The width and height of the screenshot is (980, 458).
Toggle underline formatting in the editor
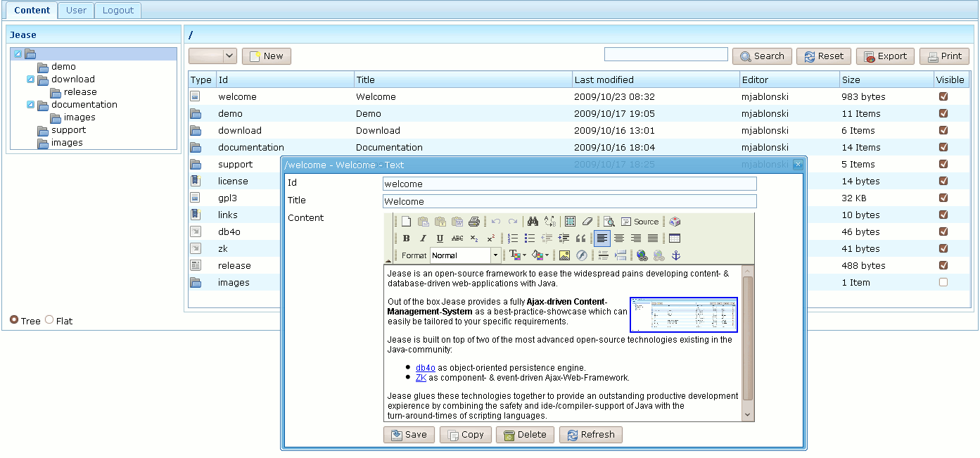tap(440, 238)
